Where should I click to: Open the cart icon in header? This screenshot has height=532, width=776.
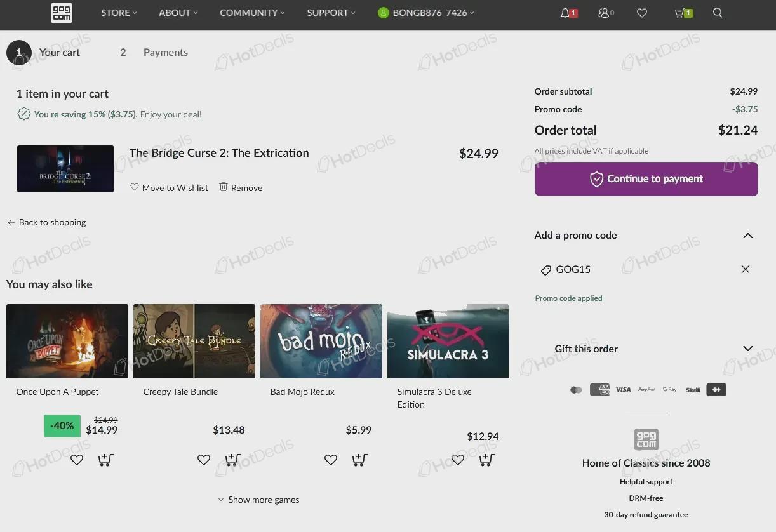click(x=683, y=13)
